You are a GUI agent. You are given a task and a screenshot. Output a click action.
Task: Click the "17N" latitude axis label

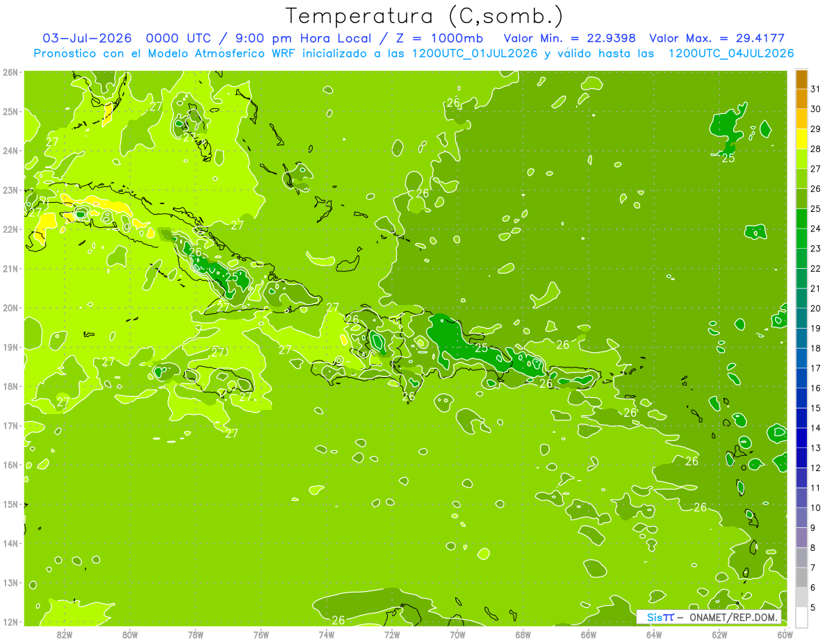coord(10,425)
